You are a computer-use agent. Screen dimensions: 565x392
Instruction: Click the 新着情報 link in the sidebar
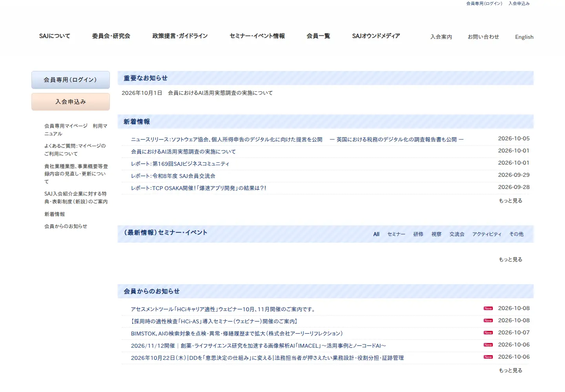(55, 214)
